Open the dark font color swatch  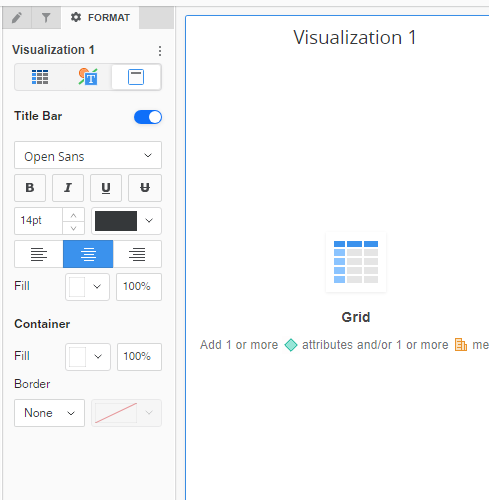pos(127,221)
